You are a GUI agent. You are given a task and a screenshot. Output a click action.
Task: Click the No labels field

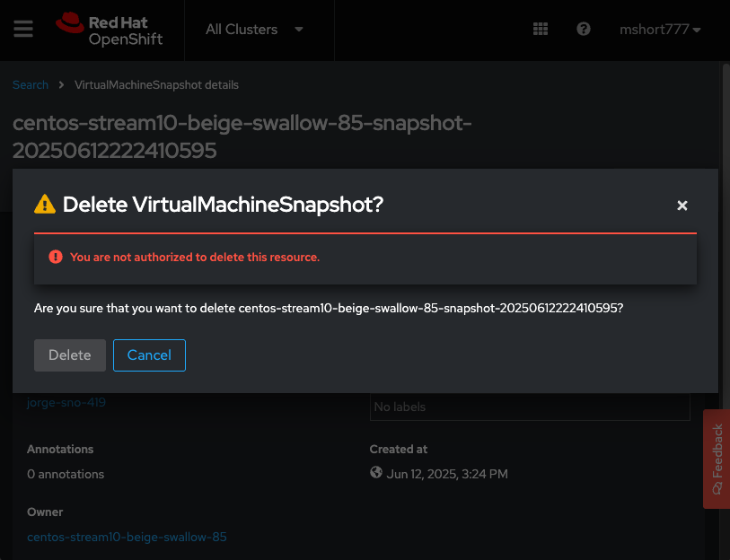click(x=530, y=407)
